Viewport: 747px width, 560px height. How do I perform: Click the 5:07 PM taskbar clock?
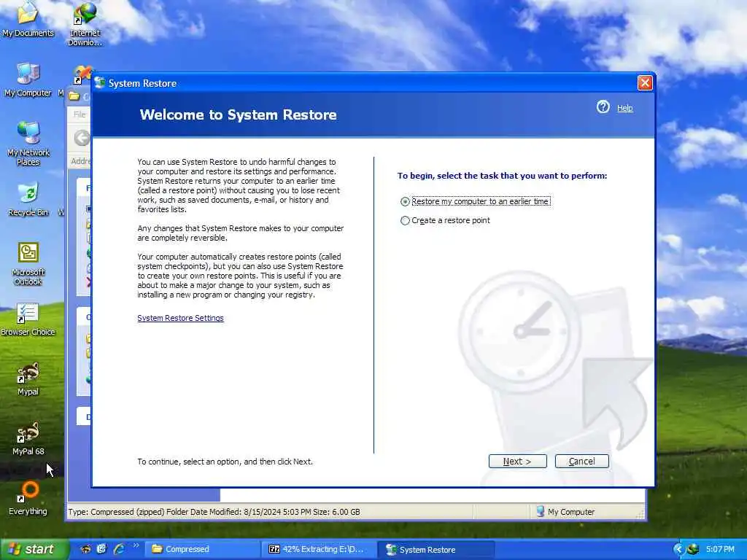(x=720, y=549)
